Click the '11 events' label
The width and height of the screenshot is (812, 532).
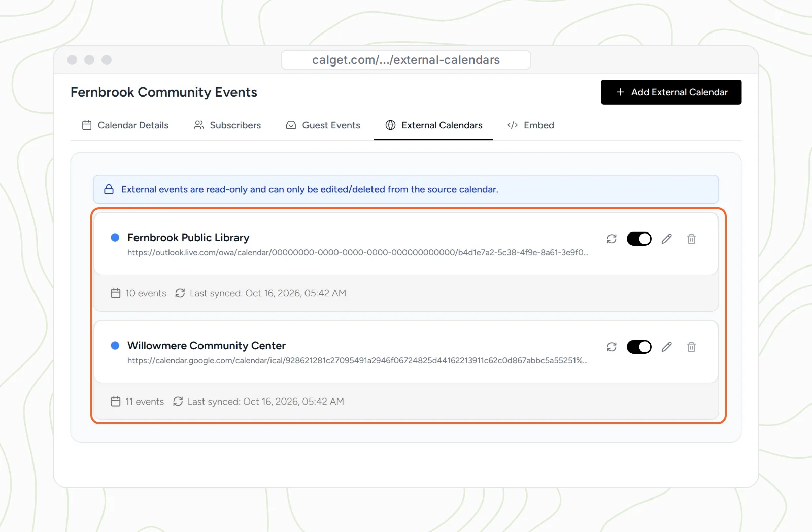pyautogui.click(x=145, y=402)
